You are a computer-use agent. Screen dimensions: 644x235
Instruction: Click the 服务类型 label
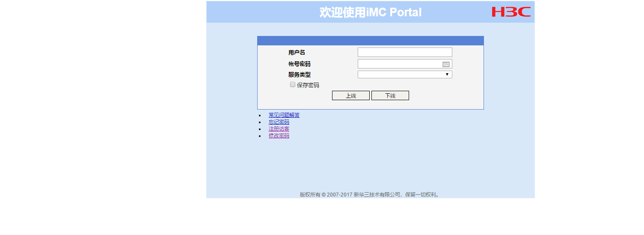click(x=300, y=74)
